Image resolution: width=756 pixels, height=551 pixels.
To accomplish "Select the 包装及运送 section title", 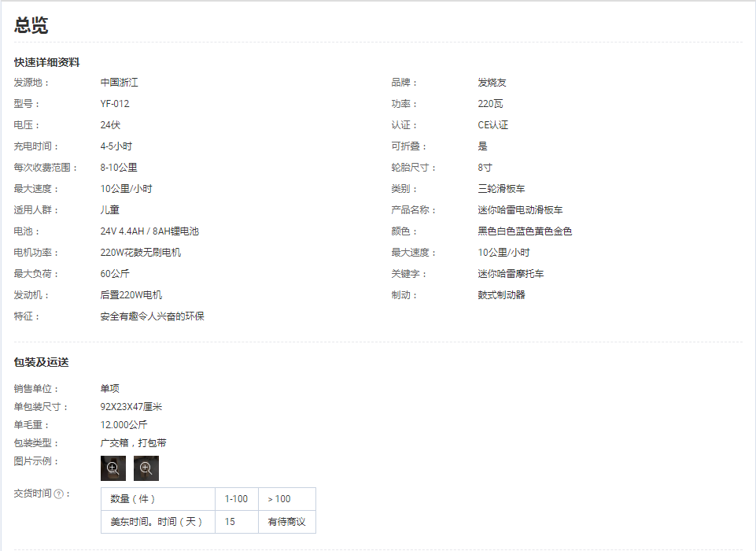I will click(41, 362).
